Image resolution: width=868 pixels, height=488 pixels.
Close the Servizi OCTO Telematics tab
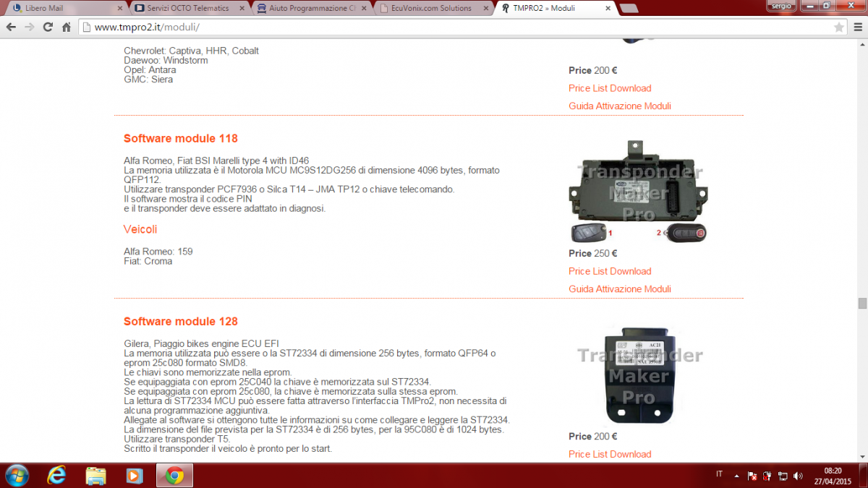pyautogui.click(x=241, y=9)
